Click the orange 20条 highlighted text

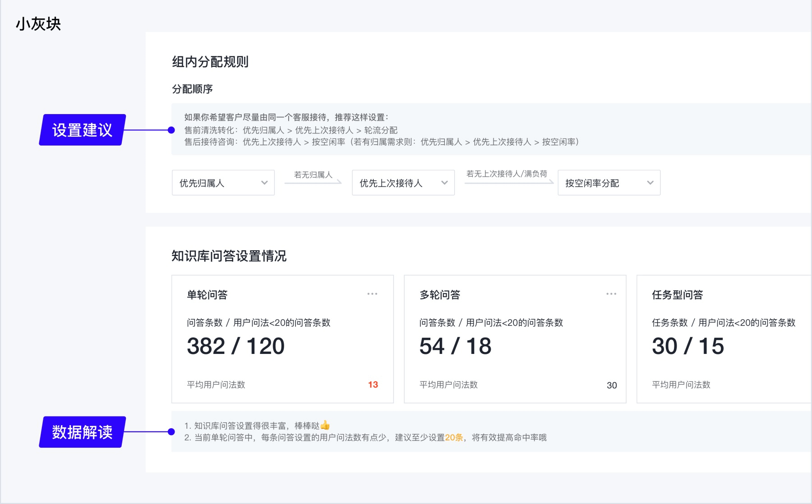pos(454,437)
